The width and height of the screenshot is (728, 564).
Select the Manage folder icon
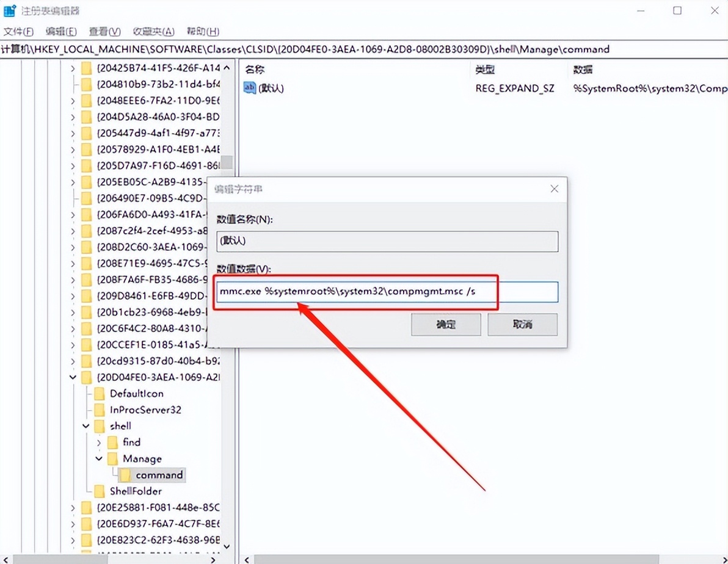pos(112,458)
